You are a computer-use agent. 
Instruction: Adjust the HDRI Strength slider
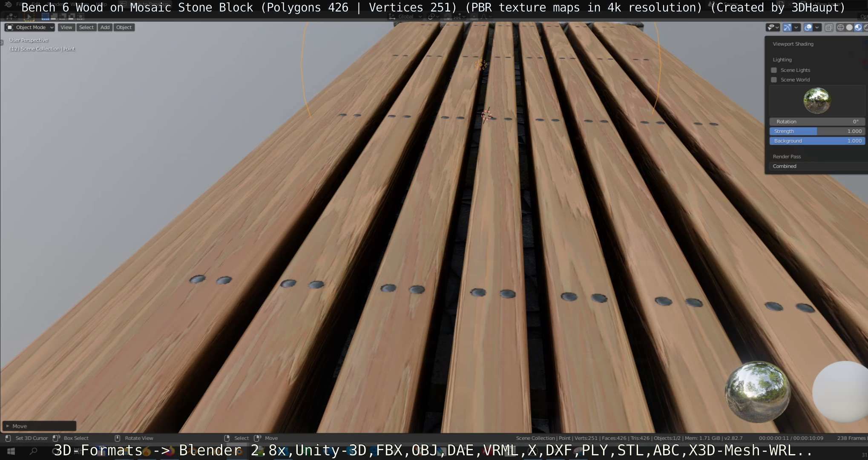point(817,131)
